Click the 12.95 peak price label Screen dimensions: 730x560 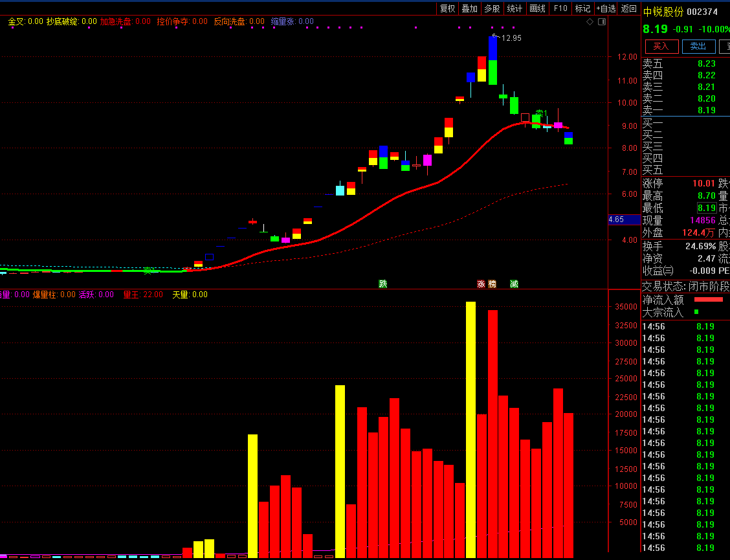pos(511,38)
